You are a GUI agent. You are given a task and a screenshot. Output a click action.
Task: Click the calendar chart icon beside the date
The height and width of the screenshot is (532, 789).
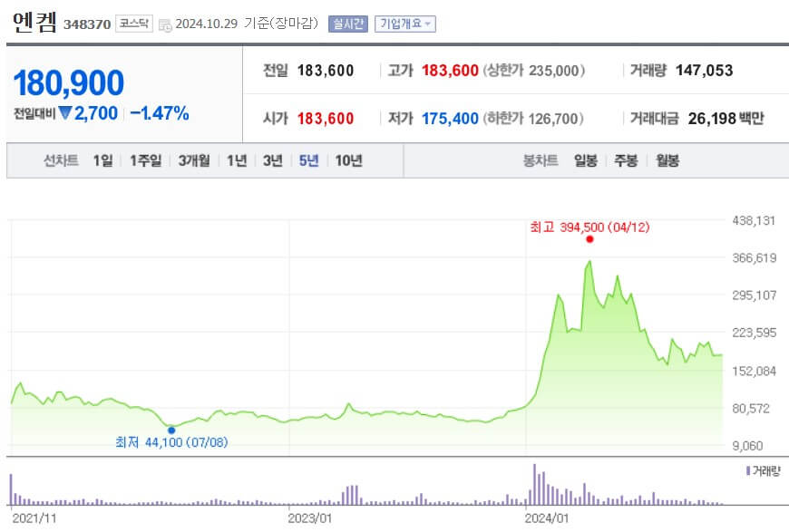coord(166,24)
